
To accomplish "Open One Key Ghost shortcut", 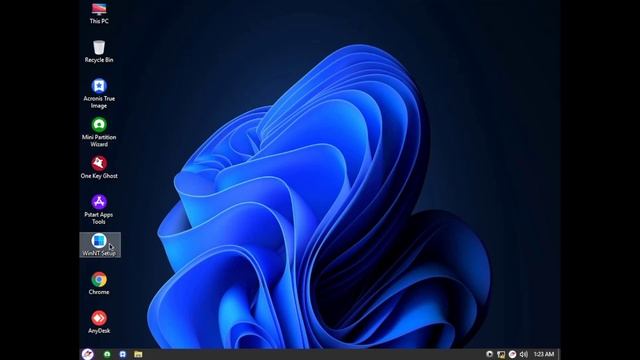I will pos(99,167).
